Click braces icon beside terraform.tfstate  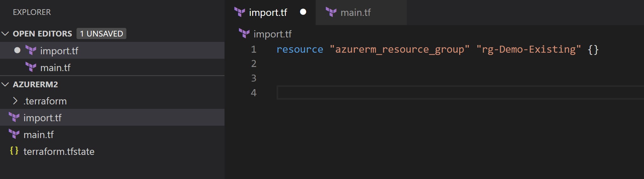14,151
